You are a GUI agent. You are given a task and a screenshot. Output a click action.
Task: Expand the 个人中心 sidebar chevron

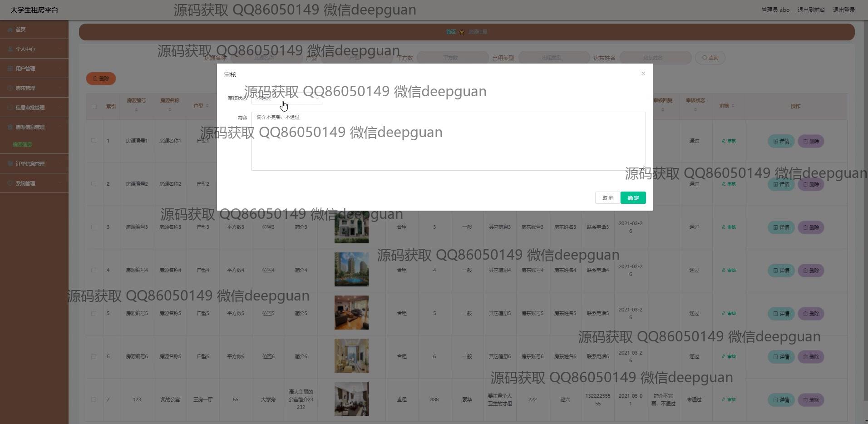60,49
